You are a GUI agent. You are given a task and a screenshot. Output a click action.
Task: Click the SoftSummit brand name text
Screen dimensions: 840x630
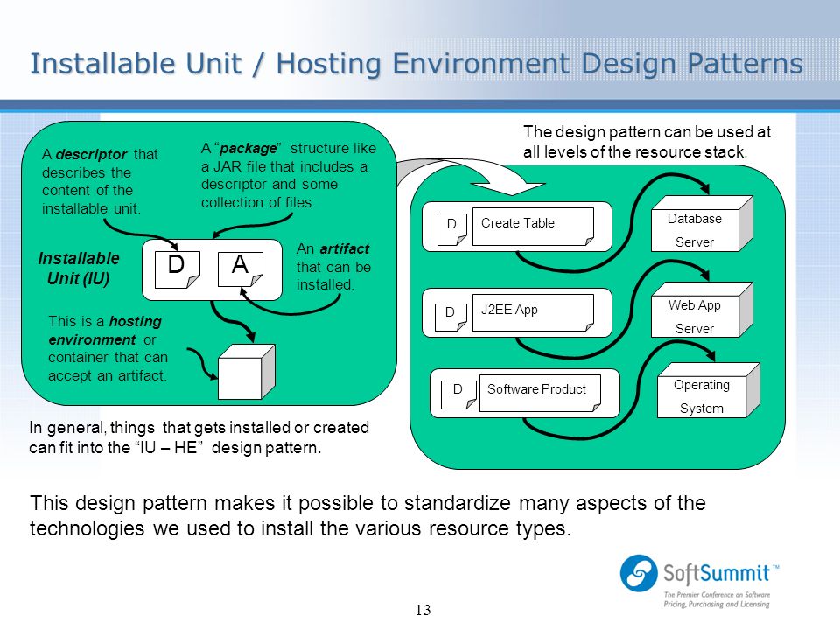(720, 573)
